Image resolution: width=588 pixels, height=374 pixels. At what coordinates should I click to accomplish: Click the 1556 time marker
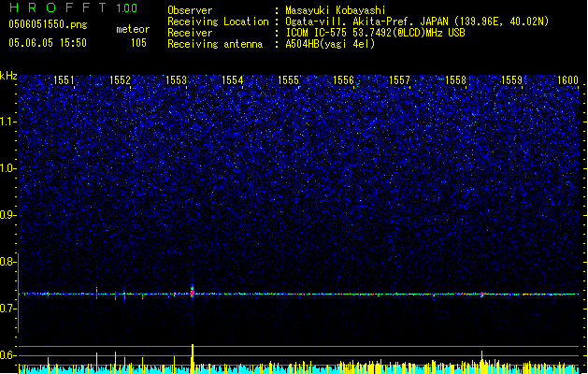click(x=343, y=80)
